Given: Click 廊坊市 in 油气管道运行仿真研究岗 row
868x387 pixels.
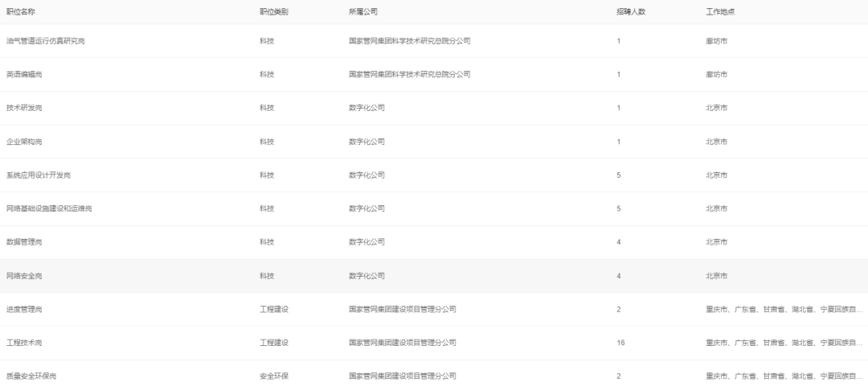Looking at the screenshot, I should (x=716, y=41).
